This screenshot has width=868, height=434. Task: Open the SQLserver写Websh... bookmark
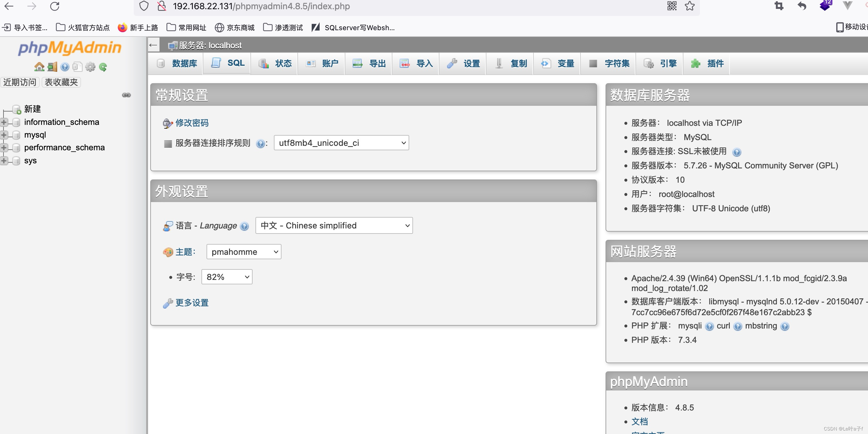(353, 27)
